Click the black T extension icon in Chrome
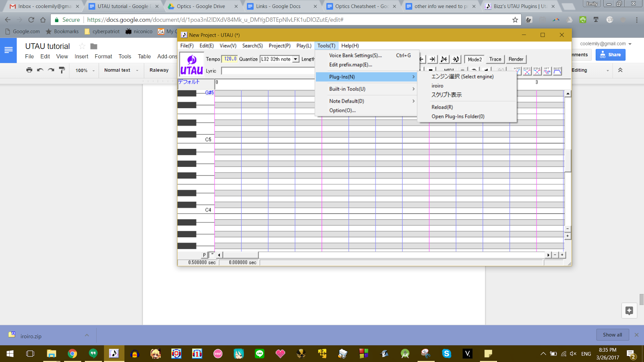The image size is (644, 362). (596, 20)
